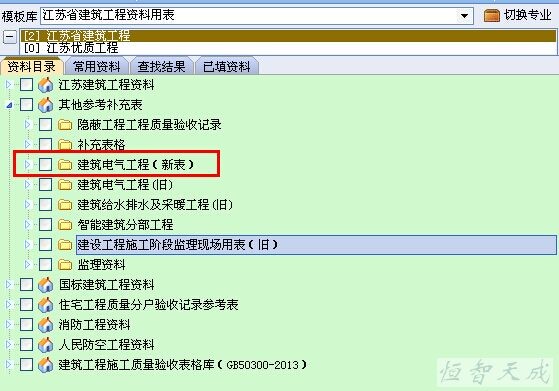This screenshot has width=559, height=391.
Task: Check the box for 国标建筑工程资料
Action: [x=26, y=284]
